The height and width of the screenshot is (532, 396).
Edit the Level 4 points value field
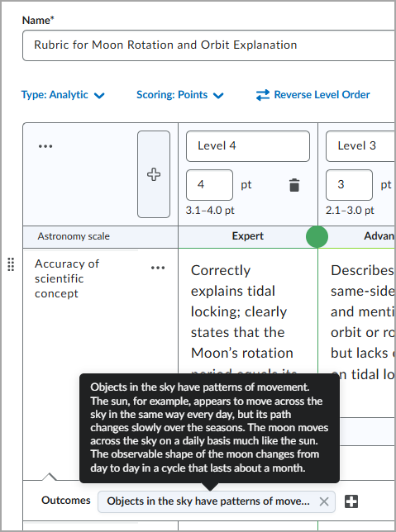[209, 185]
